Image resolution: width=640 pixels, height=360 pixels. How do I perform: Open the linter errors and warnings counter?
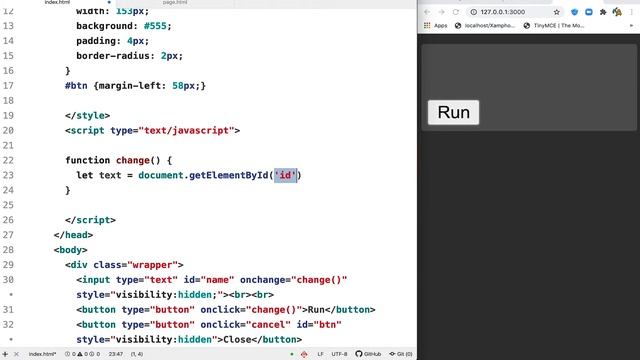coord(82,354)
